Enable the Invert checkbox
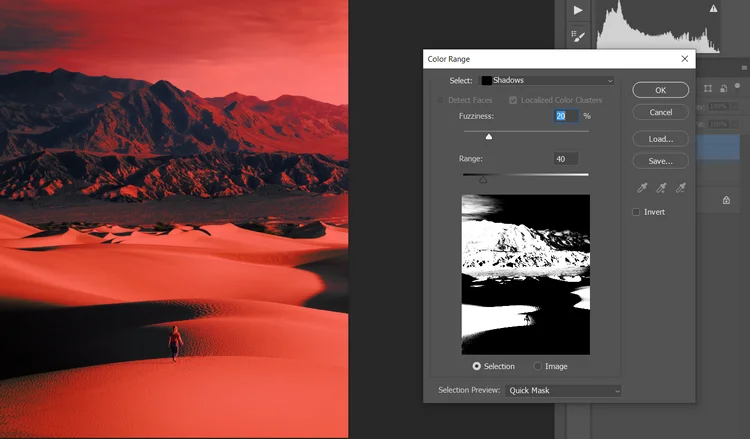The height and width of the screenshot is (439, 750). (x=637, y=212)
